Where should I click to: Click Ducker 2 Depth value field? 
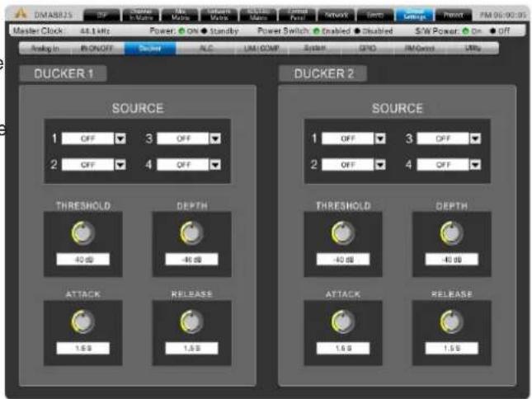point(452,260)
